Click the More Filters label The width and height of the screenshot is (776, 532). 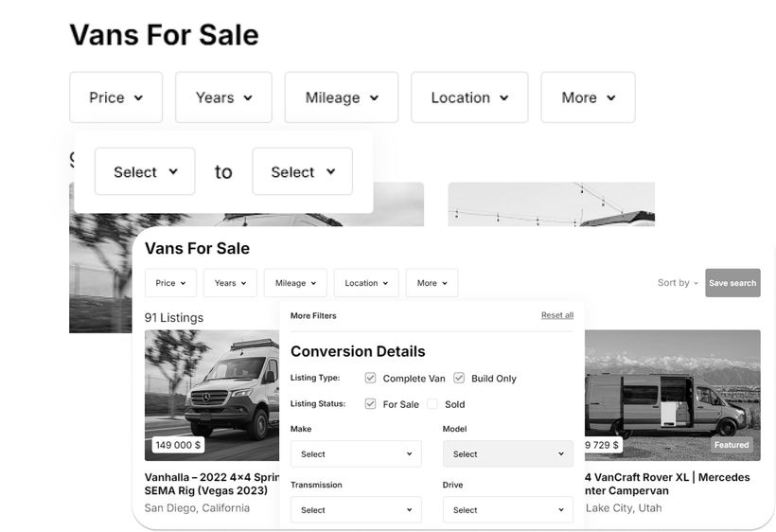pyautogui.click(x=313, y=316)
